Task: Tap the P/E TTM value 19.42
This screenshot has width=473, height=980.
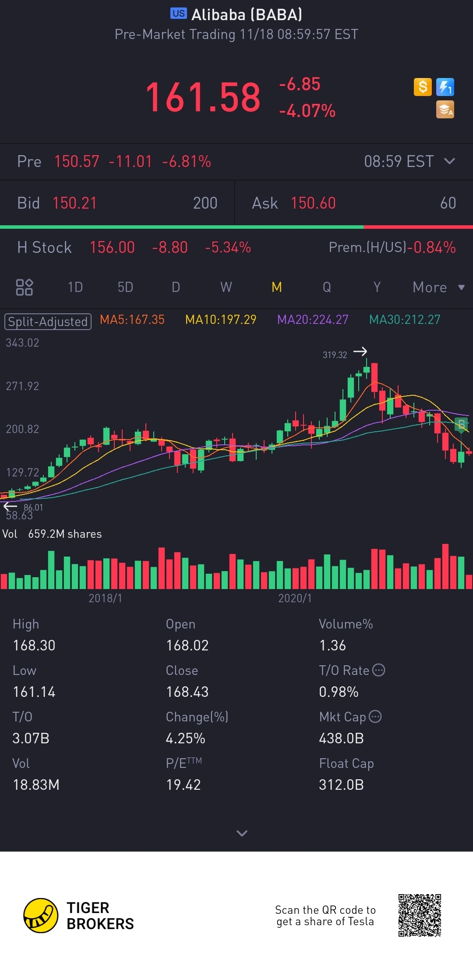Action: click(x=184, y=785)
